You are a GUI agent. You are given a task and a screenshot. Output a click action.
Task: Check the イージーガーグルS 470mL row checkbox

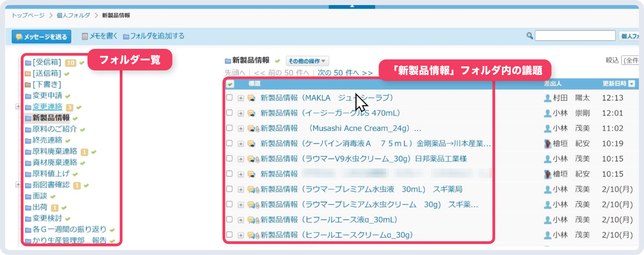pyautogui.click(x=229, y=113)
